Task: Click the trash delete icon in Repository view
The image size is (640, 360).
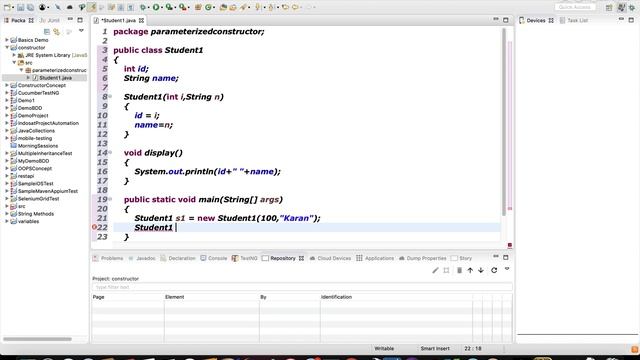Action: (459, 270)
